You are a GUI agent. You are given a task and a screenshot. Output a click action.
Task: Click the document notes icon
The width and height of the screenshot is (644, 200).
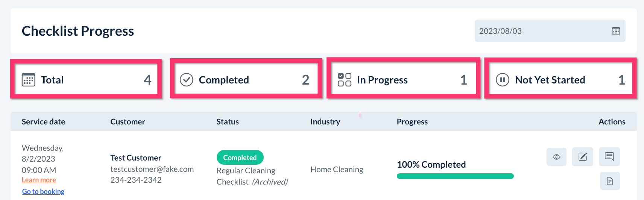pyautogui.click(x=610, y=181)
